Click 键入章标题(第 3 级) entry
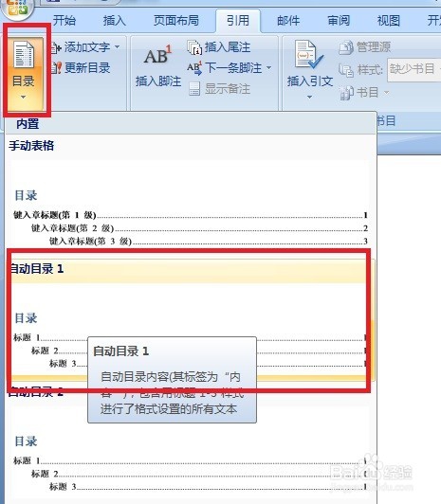 pyautogui.click(x=208, y=241)
